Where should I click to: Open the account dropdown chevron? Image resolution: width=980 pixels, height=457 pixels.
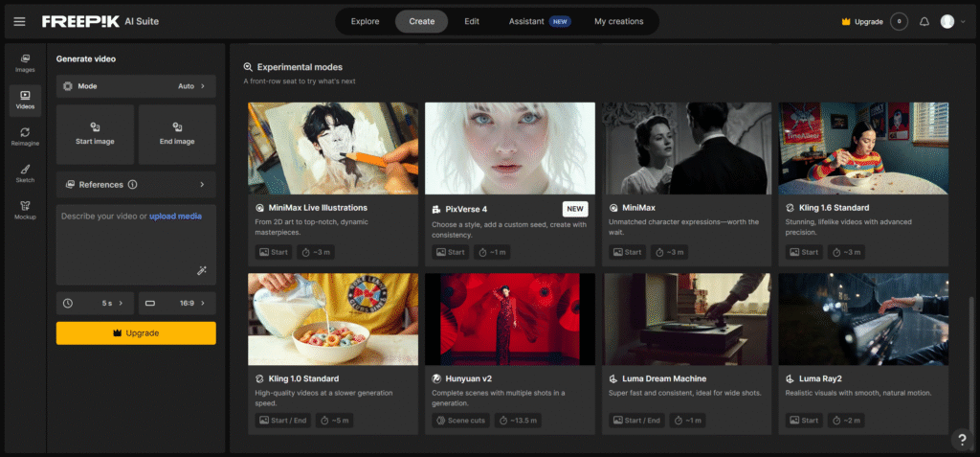tap(963, 21)
